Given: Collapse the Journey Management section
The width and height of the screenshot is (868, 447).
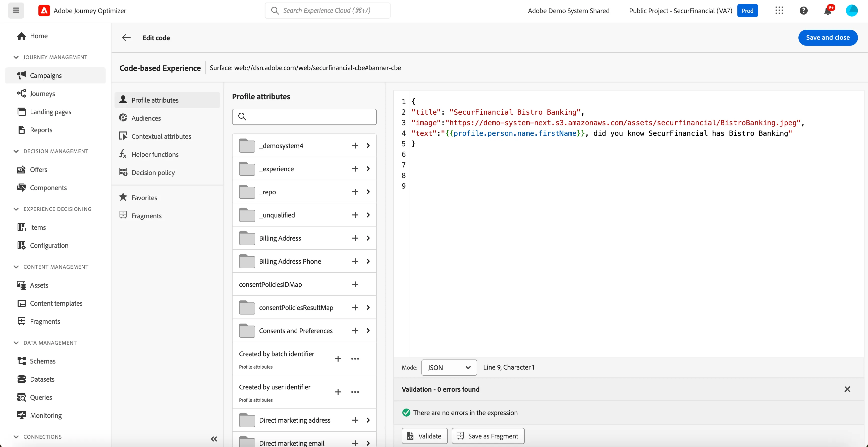Looking at the screenshot, I should [16, 57].
